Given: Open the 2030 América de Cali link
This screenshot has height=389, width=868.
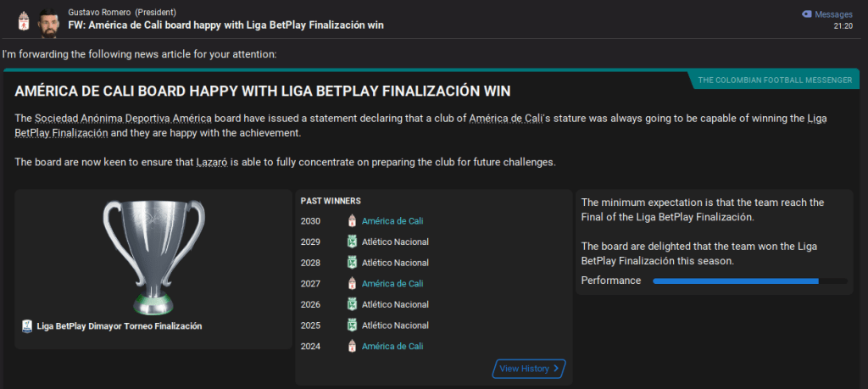Looking at the screenshot, I should (x=392, y=221).
